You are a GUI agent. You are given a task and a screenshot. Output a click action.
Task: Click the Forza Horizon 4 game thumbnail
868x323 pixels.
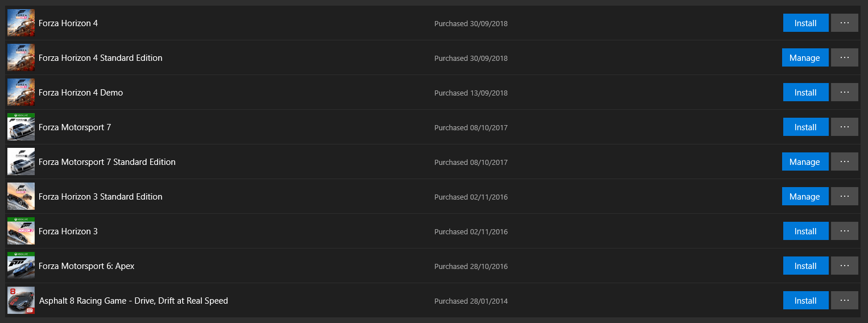[21, 23]
